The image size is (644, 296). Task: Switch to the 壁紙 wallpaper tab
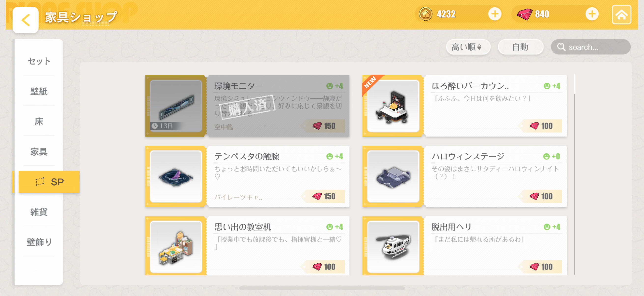point(39,91)
